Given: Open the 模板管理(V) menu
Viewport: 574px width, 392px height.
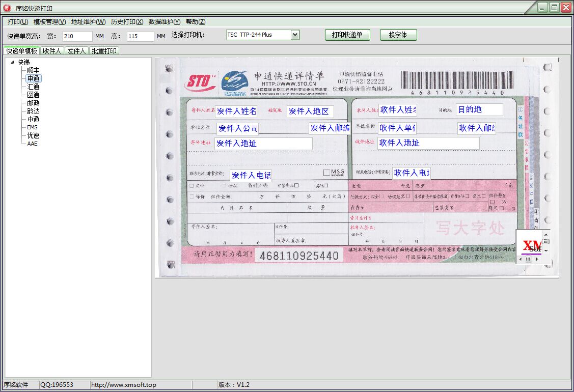Looking at the screenshot, I should [50, 22].
